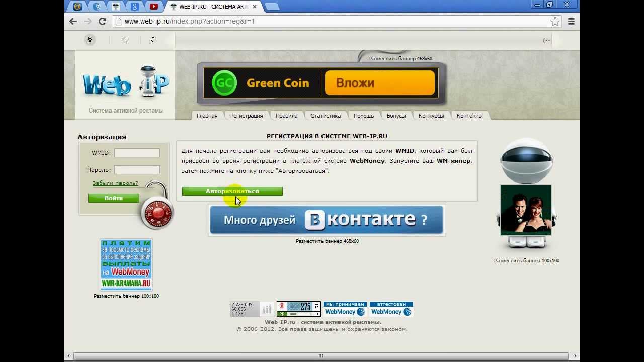Click the Web iP site logo
This screenshot has width=644, height=362.
point(126,81)
